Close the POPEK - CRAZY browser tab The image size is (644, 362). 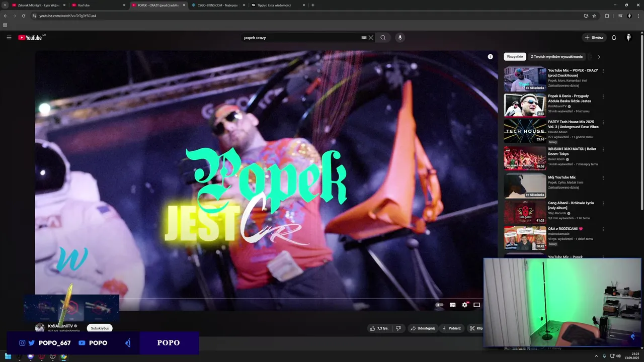[184, 5]
